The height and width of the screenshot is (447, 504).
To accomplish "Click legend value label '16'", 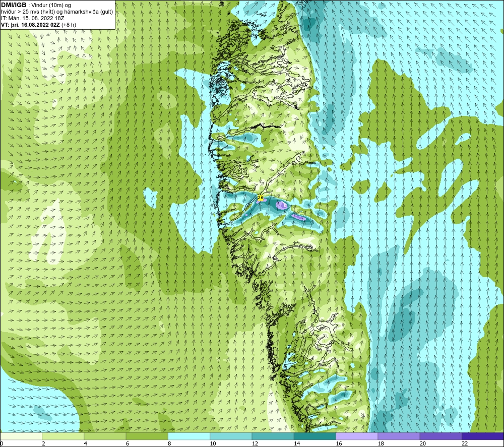I will (339, 443).
